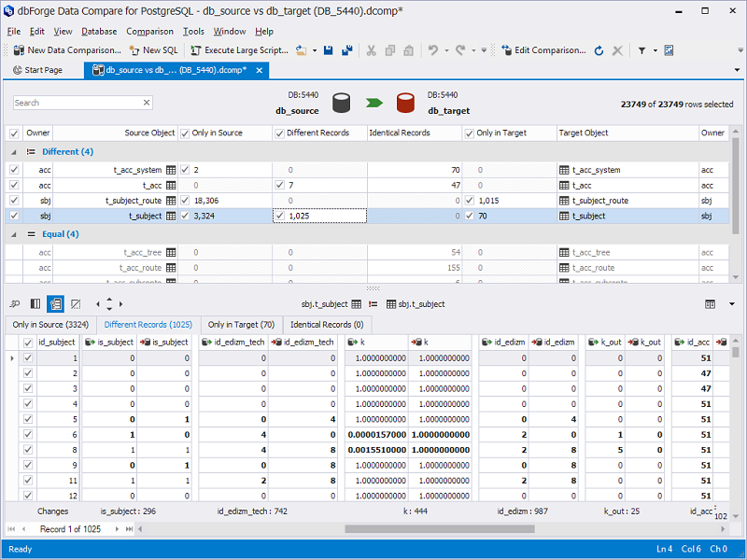Switch to Only in Target (70) tab
Viewport: 747px width, 560px height.
pyautogui.click(x=242, y=325)
